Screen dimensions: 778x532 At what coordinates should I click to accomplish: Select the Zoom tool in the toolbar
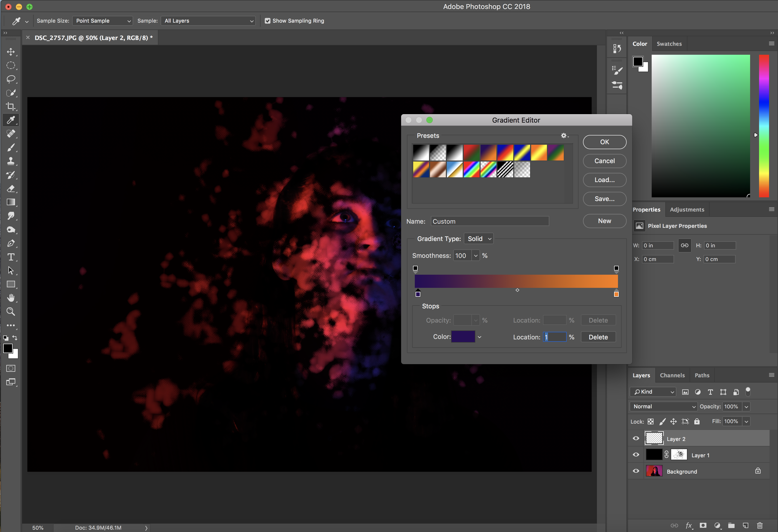[x=11, y=312]
